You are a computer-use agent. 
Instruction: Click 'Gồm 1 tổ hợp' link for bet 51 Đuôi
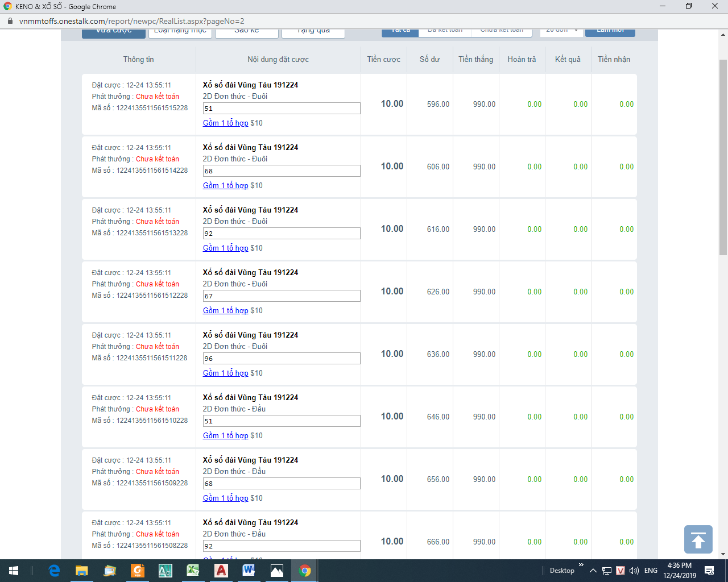pyautogui.click(x=225, y=123)
